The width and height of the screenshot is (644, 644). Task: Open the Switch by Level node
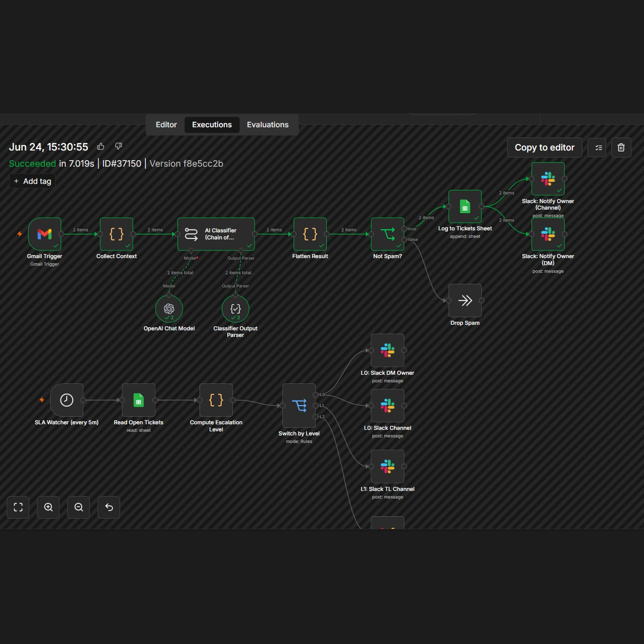(299, 406)
